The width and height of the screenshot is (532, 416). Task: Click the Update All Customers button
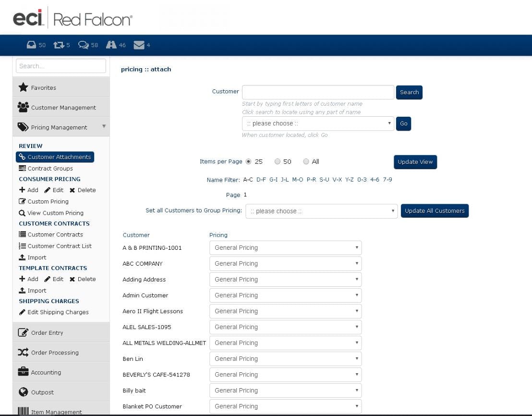click(435, 210)
